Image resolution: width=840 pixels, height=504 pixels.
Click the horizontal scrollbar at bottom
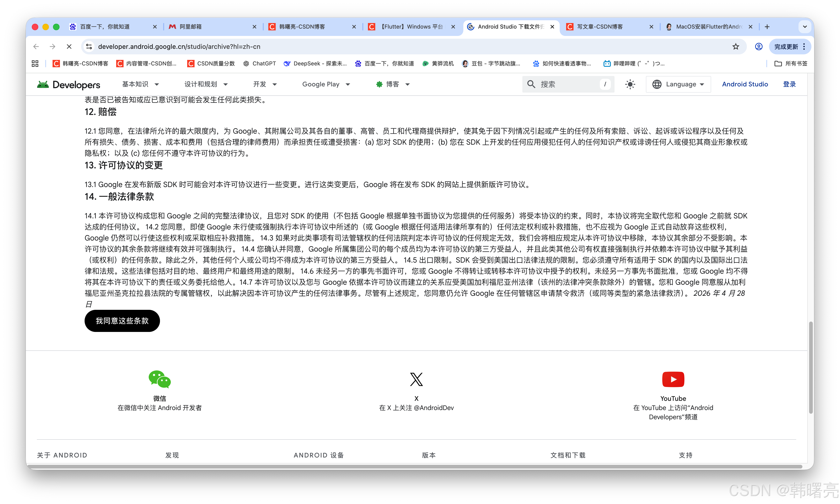click(414, 467)
